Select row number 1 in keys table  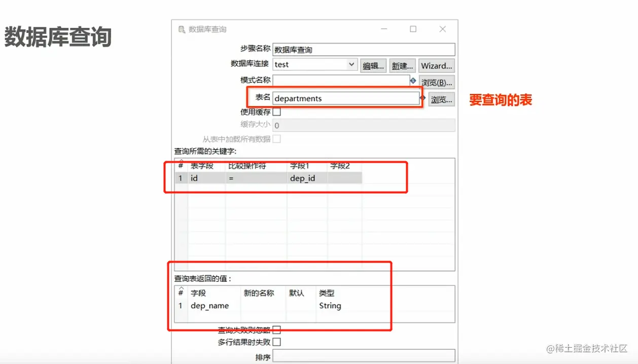click(181, 178)
